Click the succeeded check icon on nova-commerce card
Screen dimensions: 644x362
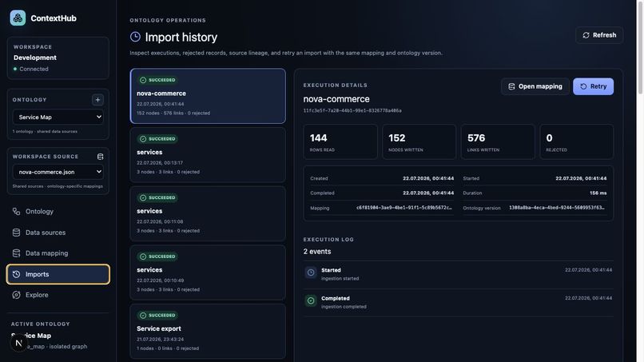coord(143,80)
